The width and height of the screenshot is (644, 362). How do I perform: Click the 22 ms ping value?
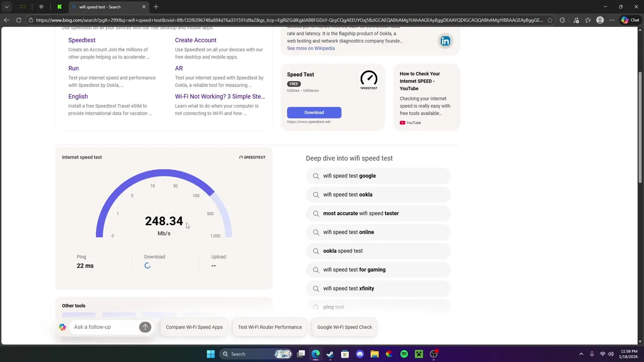click(85, 266)
